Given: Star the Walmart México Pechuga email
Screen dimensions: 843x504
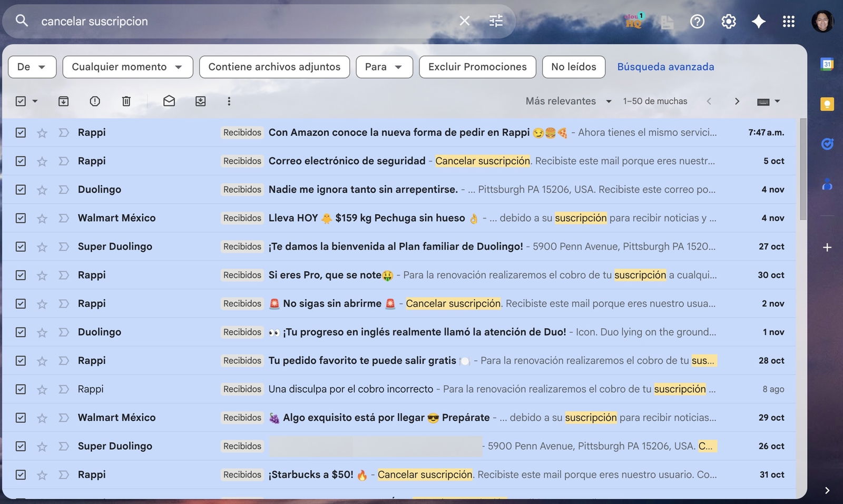Looking at the screenshot, I should (42, 218).
